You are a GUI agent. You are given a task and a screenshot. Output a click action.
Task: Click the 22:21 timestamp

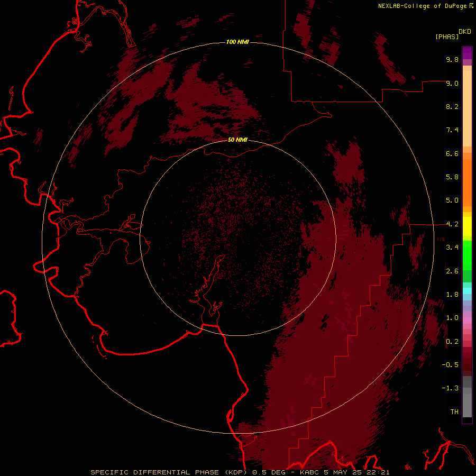coord(378,472)
